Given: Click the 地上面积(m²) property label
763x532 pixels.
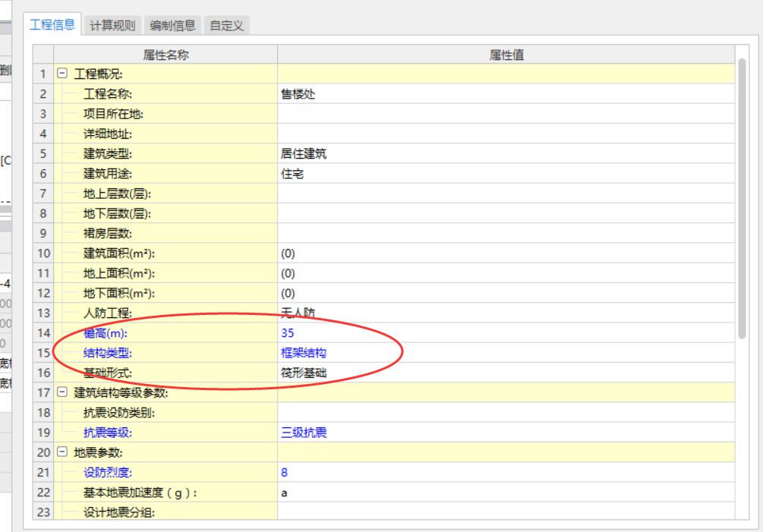Looking at the screenshot, I should [x=119, y=273].
